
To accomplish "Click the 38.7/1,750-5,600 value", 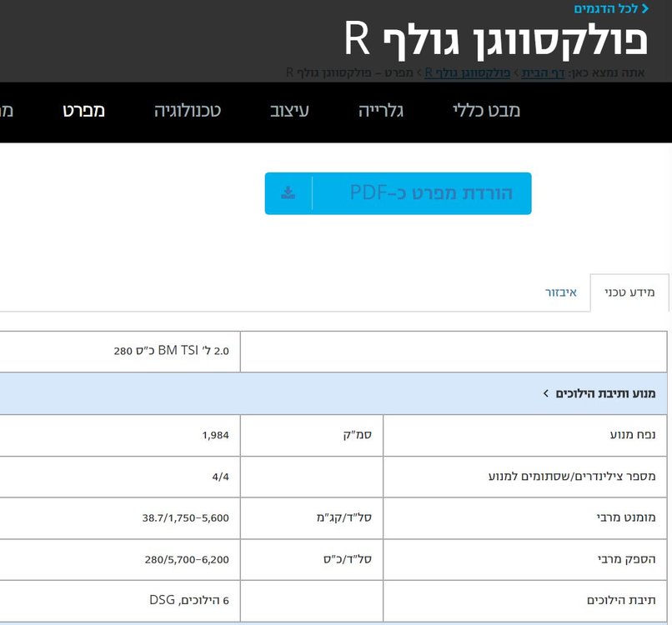I will point(186,518).
